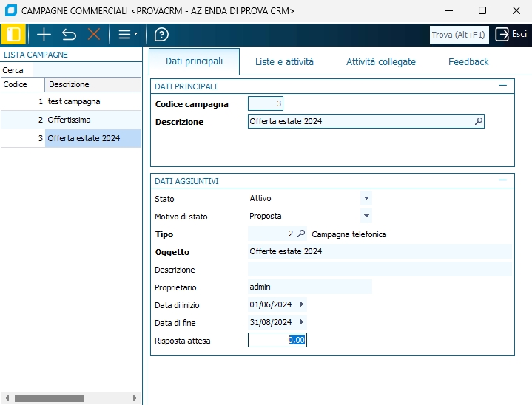Screen dimensions: 532x405
Task: Switch to the Liste e attività tab
Action: click(284, 62)
